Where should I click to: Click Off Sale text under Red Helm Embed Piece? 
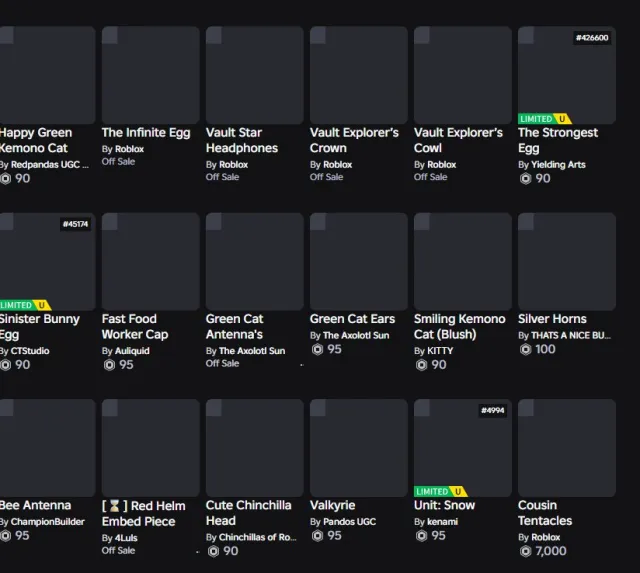point(118,551)
